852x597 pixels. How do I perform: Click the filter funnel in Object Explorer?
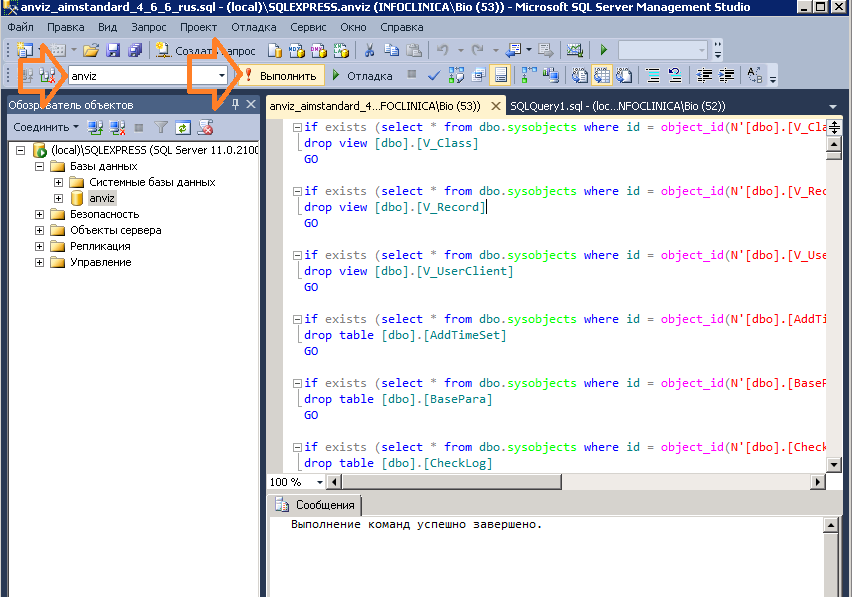coord(161,128)
